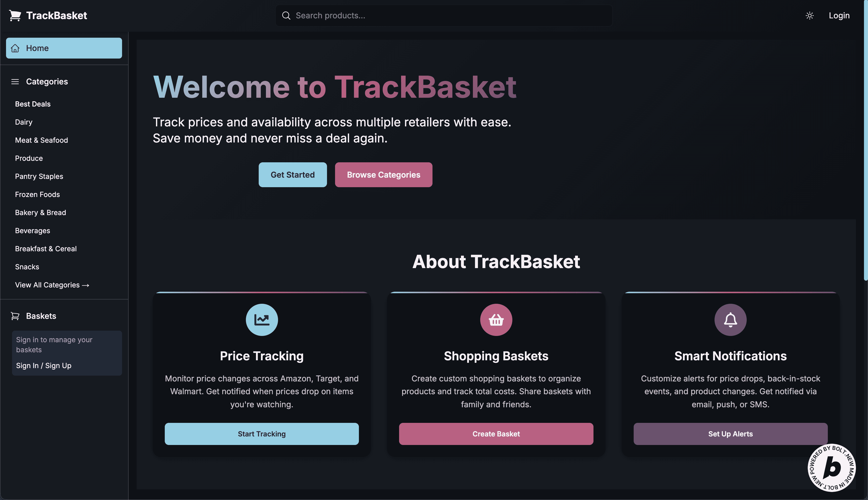The width and height of the screenshot is (868, 500).
Task: Click the Categories hamburger icon
Action: 15,82
